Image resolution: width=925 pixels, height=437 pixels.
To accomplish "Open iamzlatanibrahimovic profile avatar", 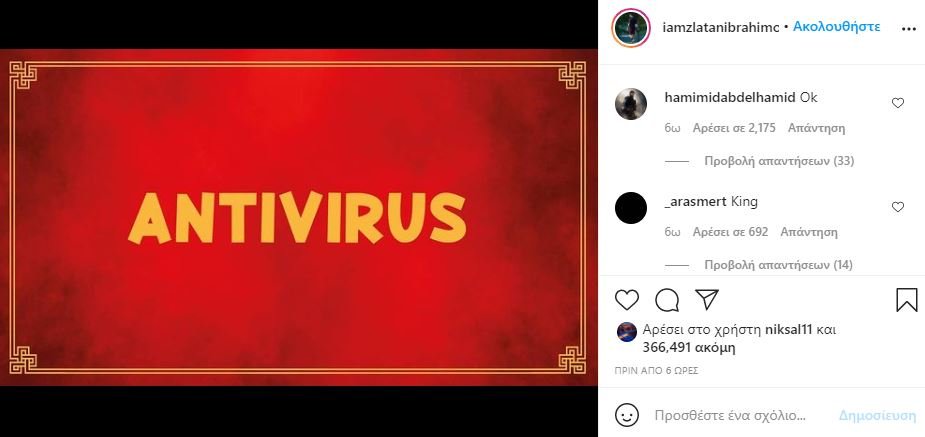I will (631, 28).
